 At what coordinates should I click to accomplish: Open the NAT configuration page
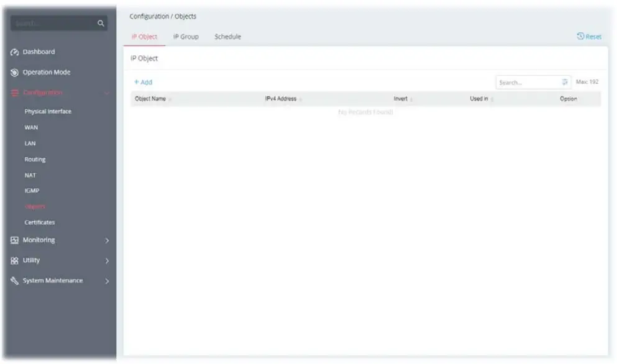tap(29, 175)
